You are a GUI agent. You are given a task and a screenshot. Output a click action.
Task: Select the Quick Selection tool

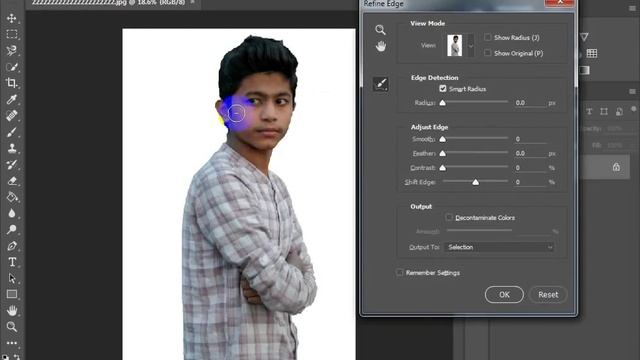11,67
